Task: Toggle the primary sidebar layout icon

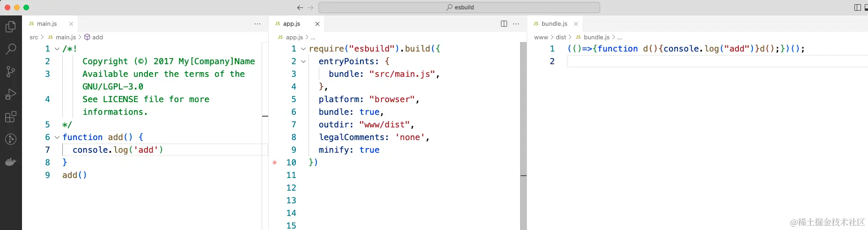Action: pos(858,7)
